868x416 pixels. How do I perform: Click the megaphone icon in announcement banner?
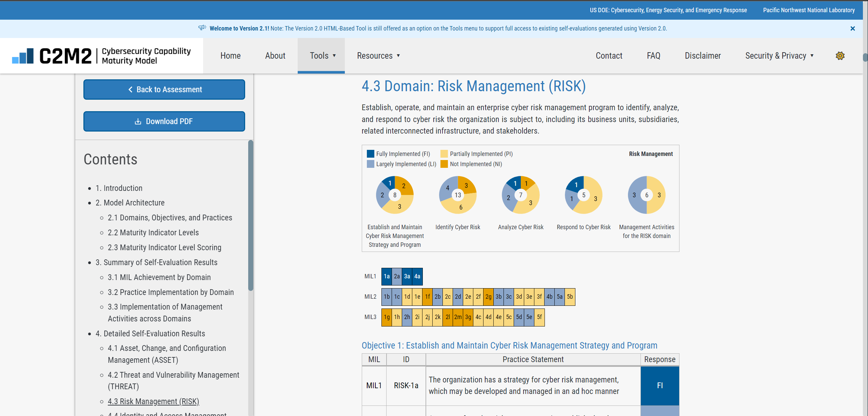pyautogui.click(x=202, y=28)
